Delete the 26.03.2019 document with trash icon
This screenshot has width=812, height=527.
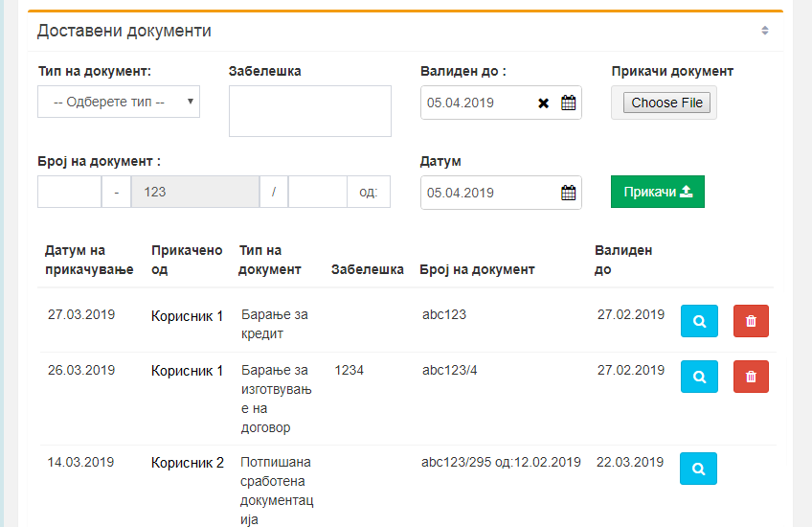[751, 377]
